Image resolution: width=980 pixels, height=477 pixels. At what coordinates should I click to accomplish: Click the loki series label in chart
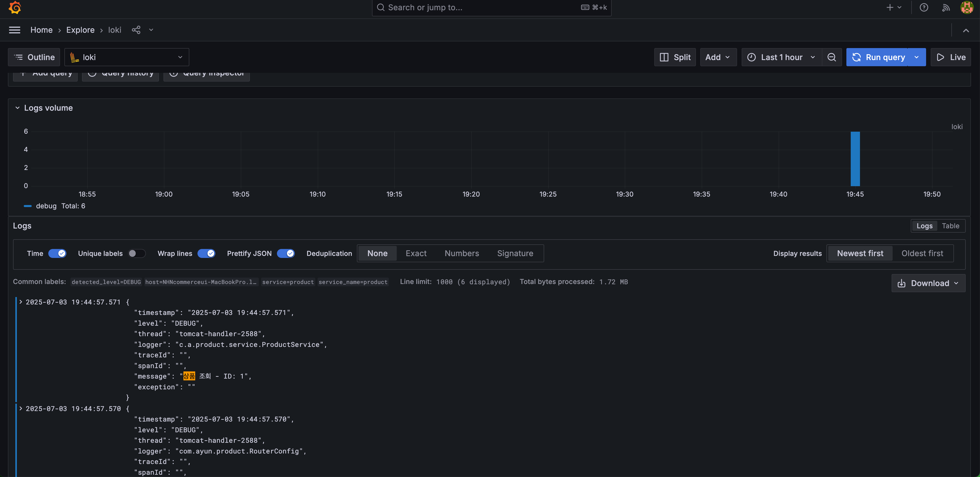tap(957, 127)
